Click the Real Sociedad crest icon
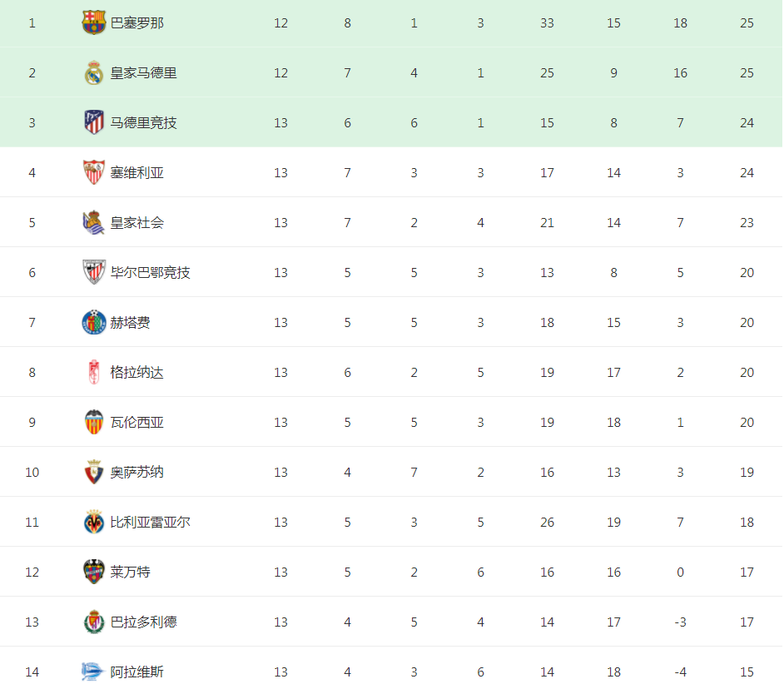Viewport: 784px width, 684px height. [94, 222]
